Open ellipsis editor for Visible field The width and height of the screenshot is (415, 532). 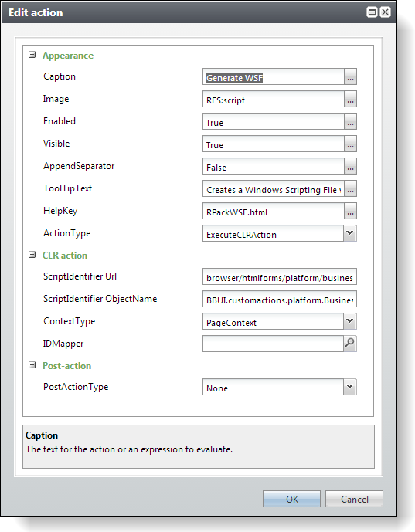pos(350,144)
